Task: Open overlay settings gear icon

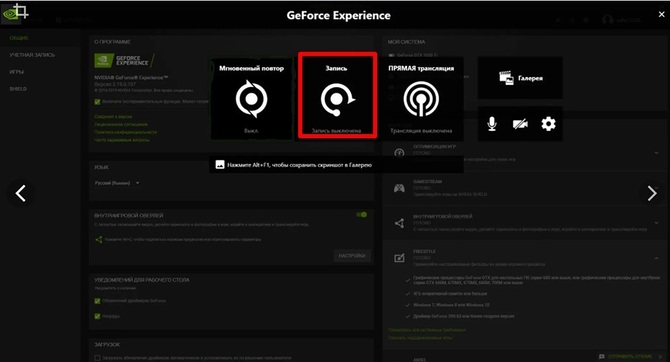Action: 548,124
